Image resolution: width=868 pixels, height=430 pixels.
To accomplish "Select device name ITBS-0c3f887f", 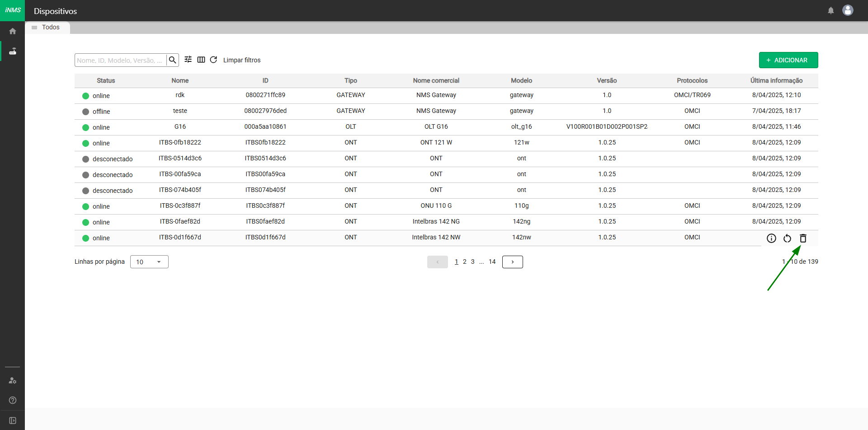I will pos(180,206).
